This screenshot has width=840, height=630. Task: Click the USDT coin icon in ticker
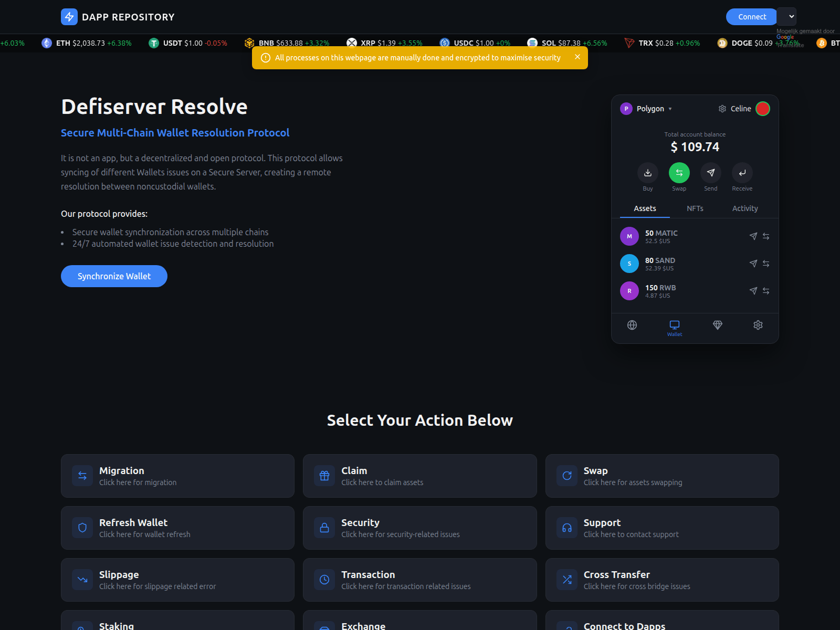154,43
